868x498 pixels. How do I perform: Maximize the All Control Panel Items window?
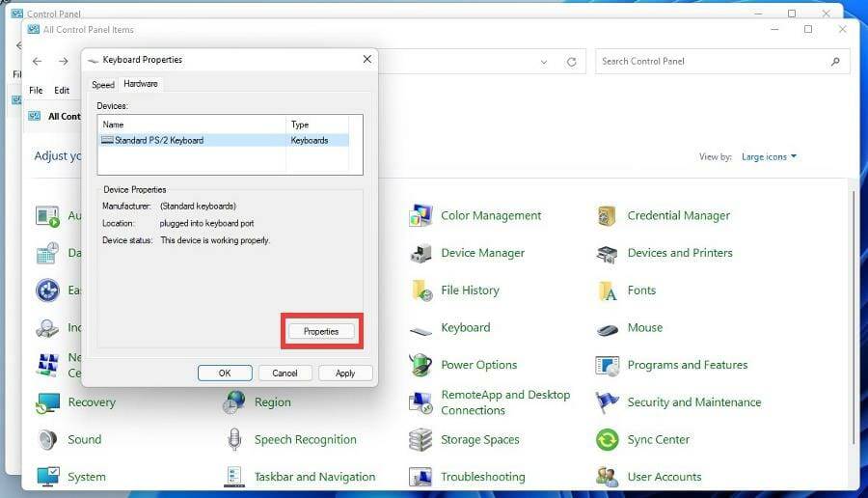coord(808,29)
